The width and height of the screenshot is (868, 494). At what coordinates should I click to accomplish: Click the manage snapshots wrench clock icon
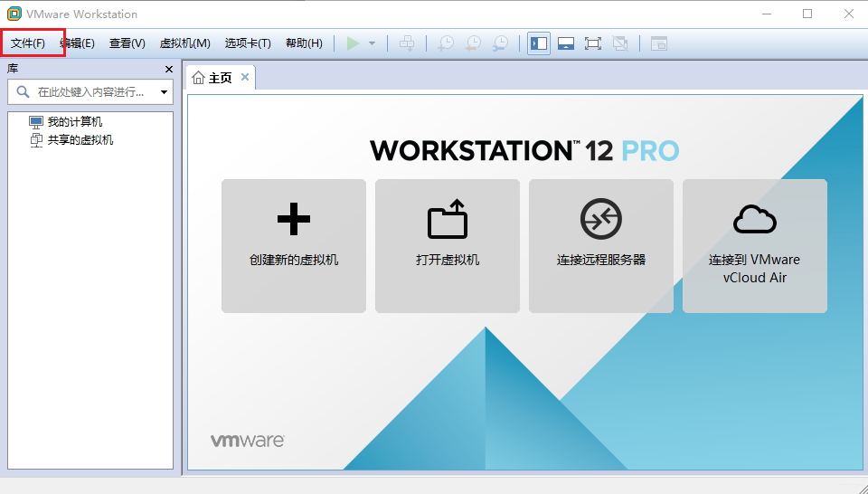coord(500,43)
